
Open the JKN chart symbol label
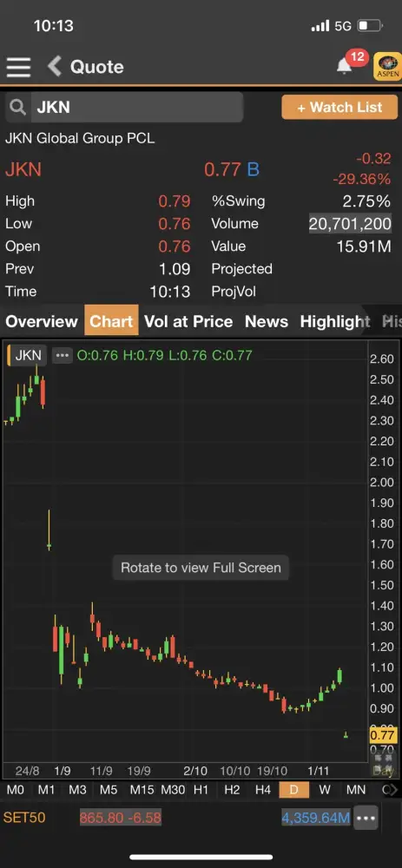(x=27, y=355)
